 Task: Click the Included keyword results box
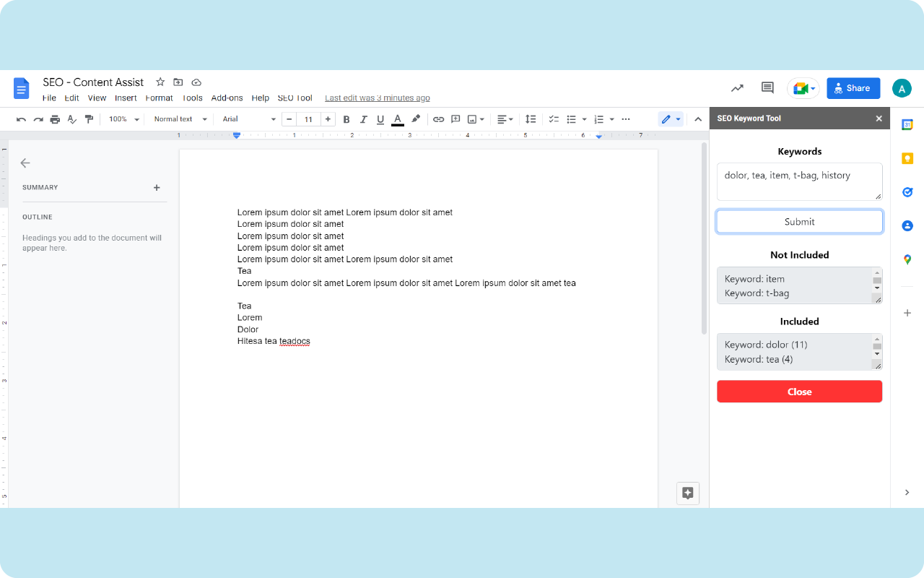tap(799, 352)
